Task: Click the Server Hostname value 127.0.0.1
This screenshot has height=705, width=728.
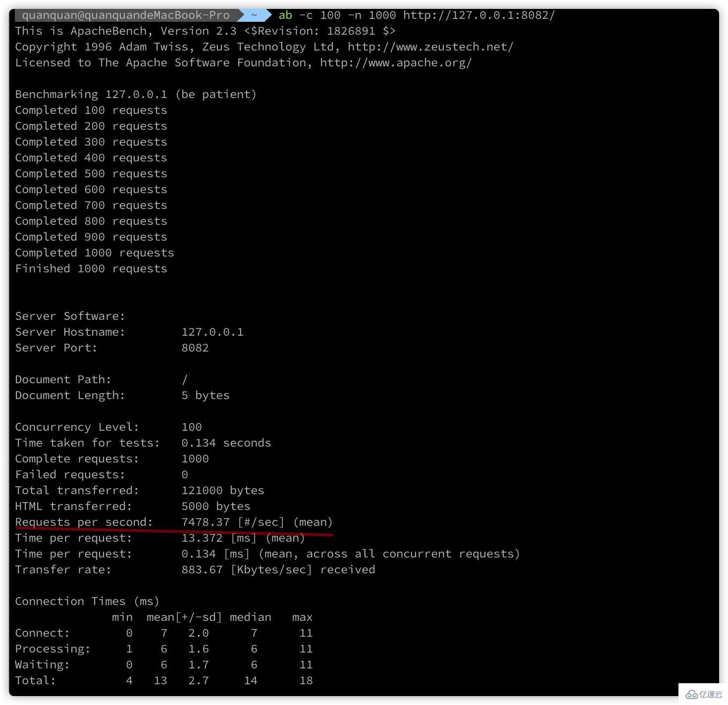Action: click(x=212, y=332)
